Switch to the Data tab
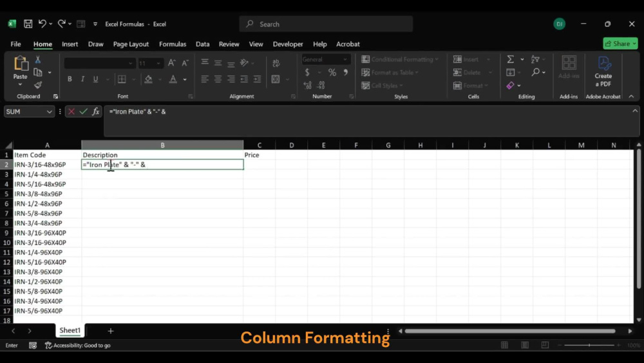 202,44
